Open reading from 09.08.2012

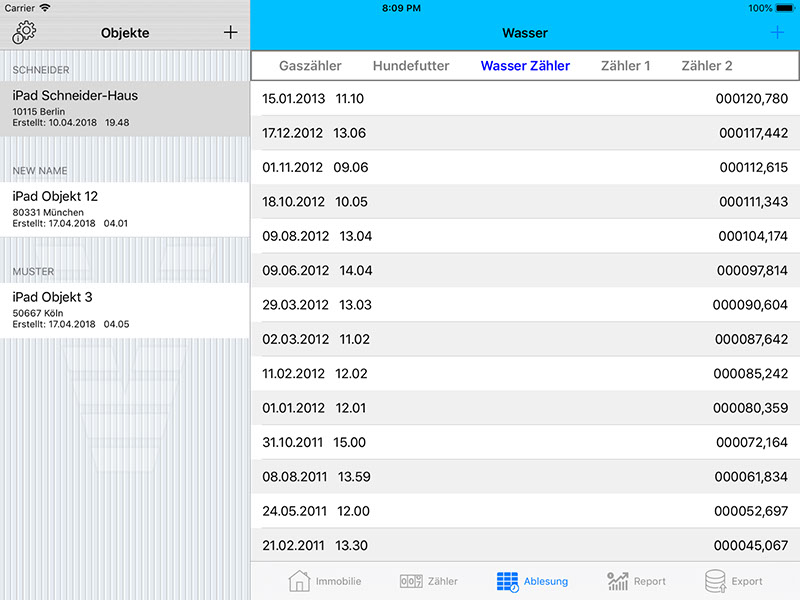[525, 236]
